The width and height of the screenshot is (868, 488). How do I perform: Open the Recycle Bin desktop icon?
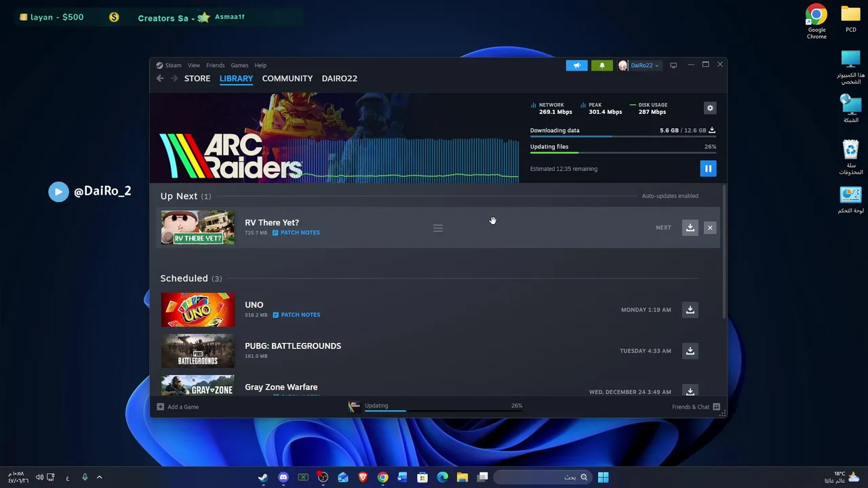pos(850,158)
